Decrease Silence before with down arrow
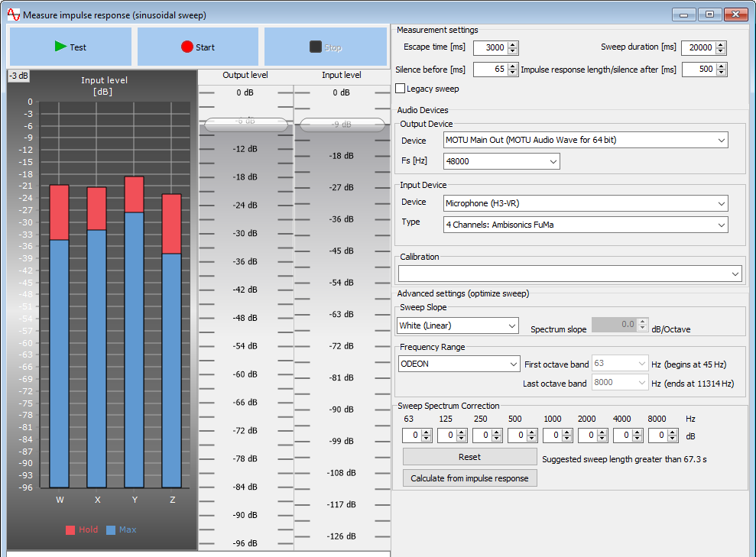Screen dimensions: 756x557 [513, 73]
